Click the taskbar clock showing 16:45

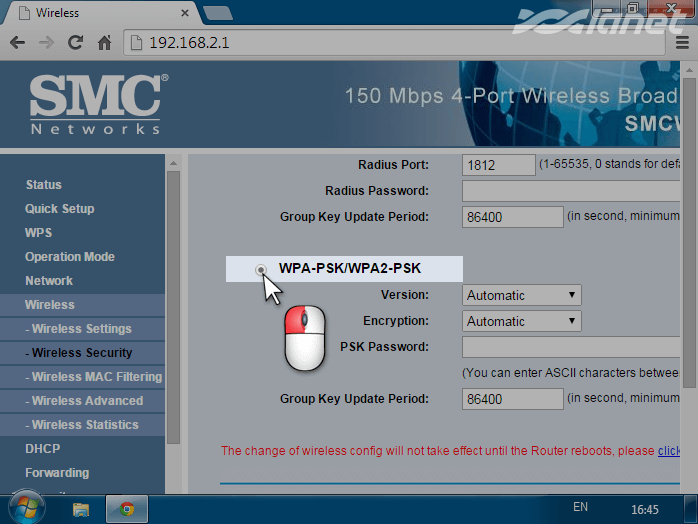point(644,510)
